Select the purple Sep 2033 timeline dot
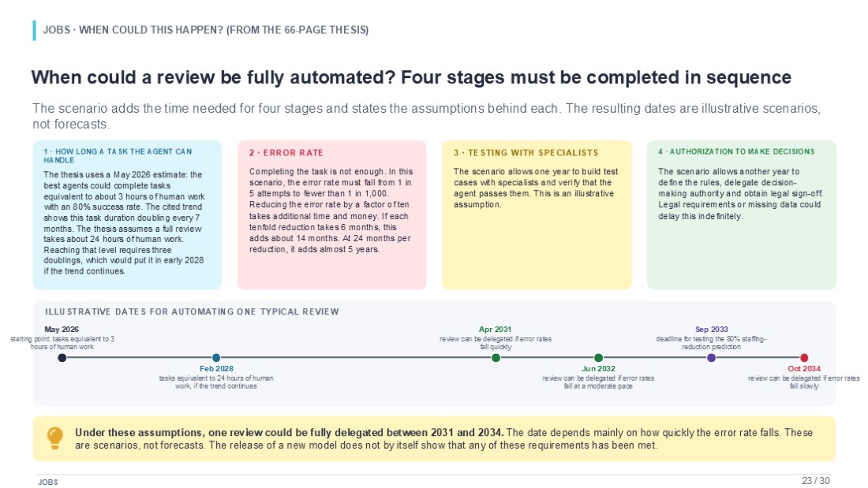The height and width of the screenshot is (488, 868). [711, 358]
